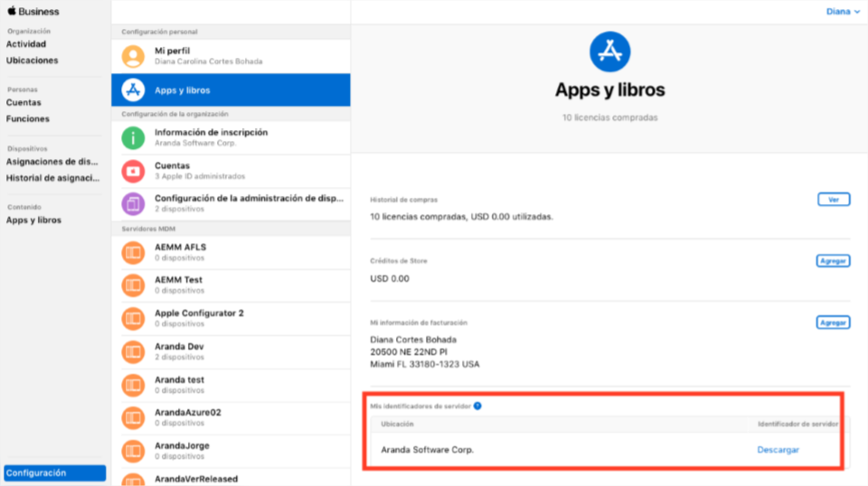Select Aranda Dev server row
868x486 pixels.
(x=231, y=351)
